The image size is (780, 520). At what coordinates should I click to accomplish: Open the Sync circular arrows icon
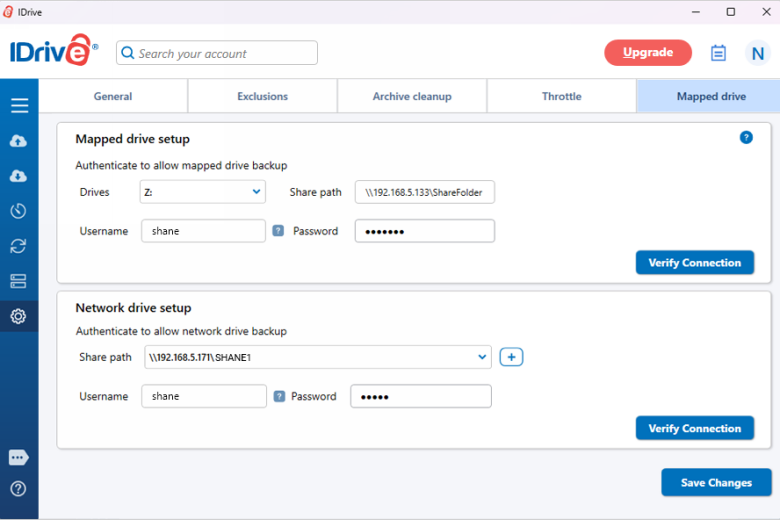(x=18, y=246)
